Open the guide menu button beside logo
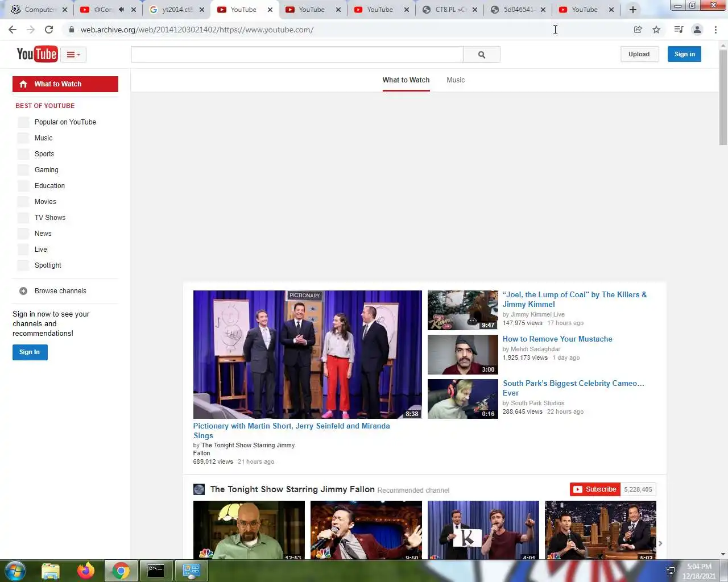The width and height of the screenshot is (728, 582). [x=73, y=55]
